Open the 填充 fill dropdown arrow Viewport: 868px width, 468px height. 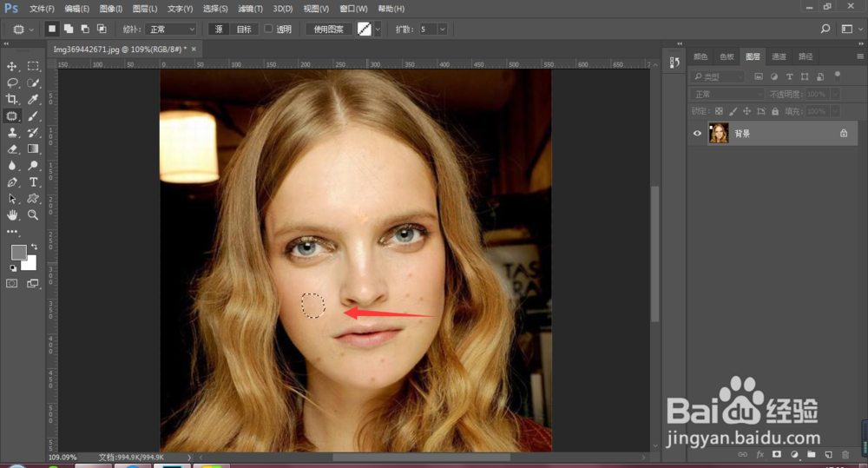835,111
